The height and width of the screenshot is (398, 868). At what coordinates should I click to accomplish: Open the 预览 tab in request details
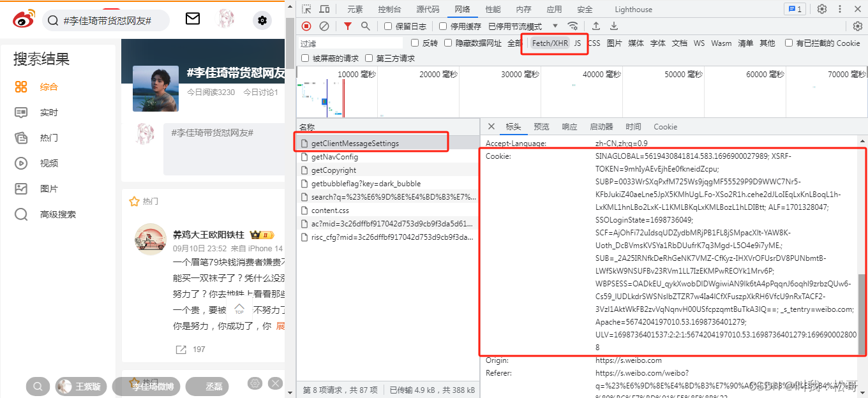pyautogui.click(x=541, y=126)
